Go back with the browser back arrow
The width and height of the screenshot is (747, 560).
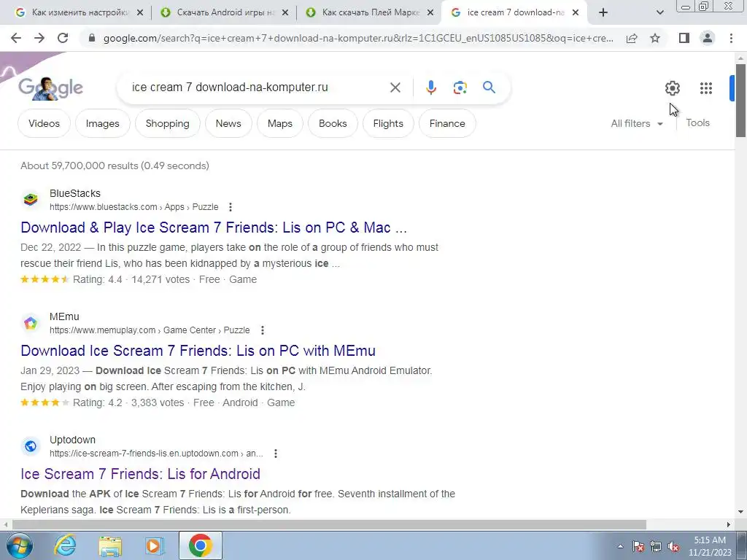(16, 38)
